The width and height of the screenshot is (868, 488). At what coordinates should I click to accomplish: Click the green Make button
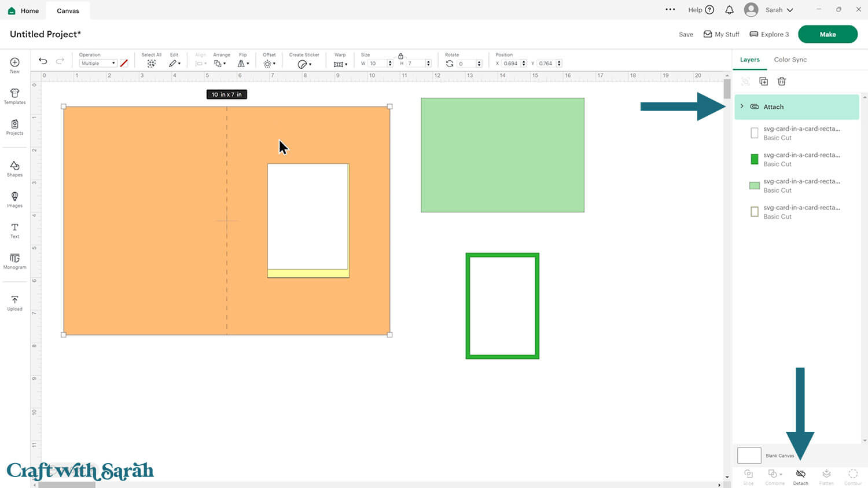tap(827, 34)
